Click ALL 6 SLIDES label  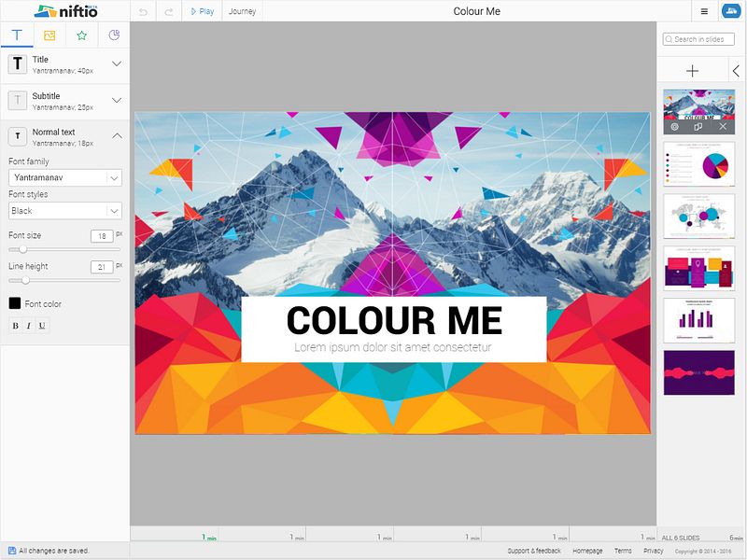point(681,538)
